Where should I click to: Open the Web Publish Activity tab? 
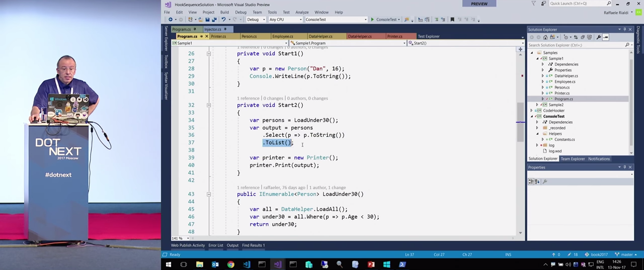188,245
